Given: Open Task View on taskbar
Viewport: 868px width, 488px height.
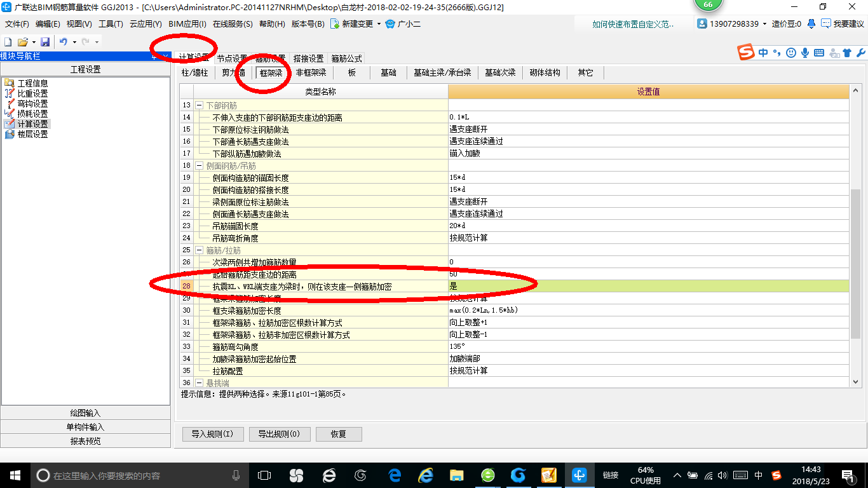Looking at the screenshot, I should 264,475.
